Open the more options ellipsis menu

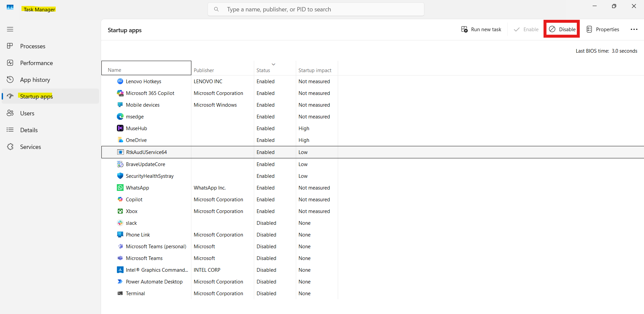634,29
